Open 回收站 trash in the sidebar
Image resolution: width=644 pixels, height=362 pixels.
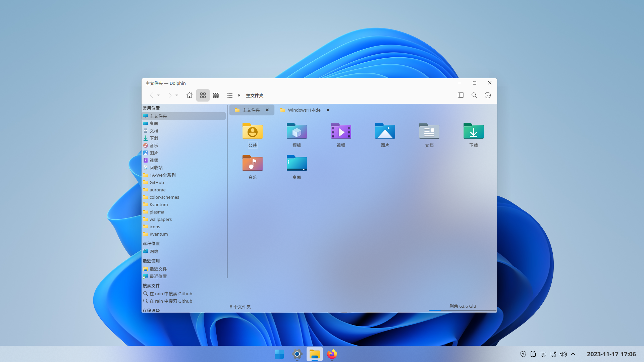coord(184,168)
